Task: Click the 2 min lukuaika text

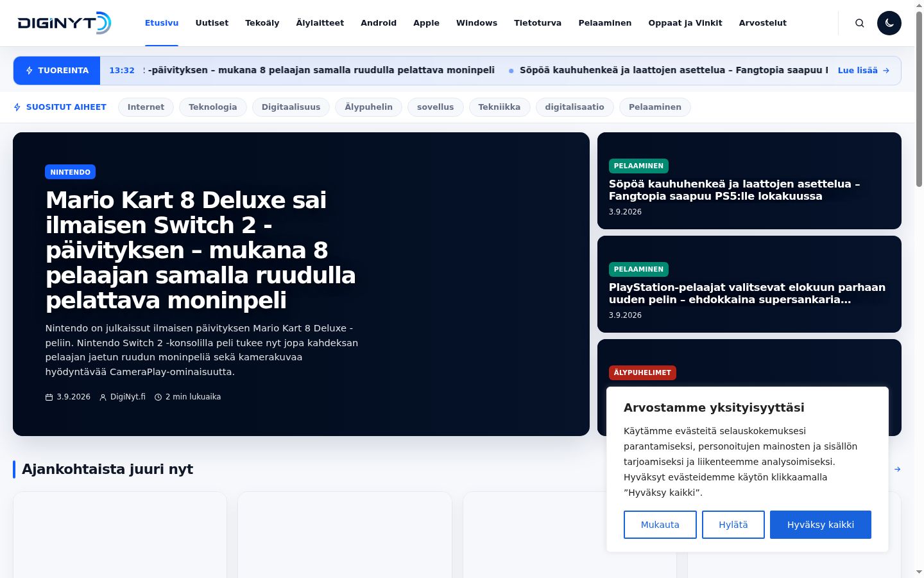Action: coord(193,397)
